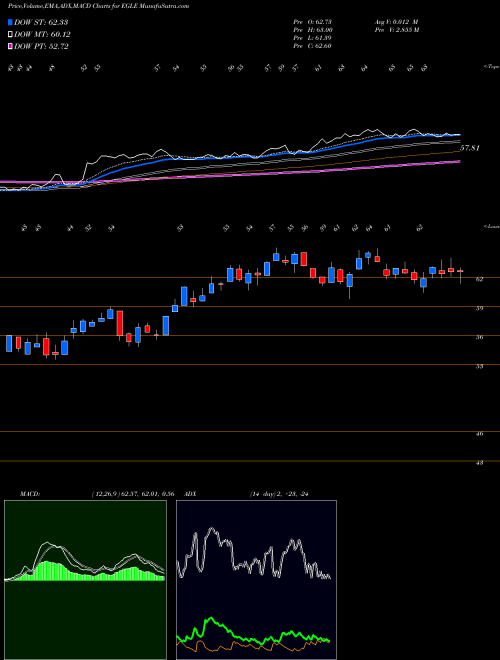The width and height of the screenshot is (500, 660).
Task: Click the 'Pre V: 2.855 M' value
Action: tap(396, 30)
